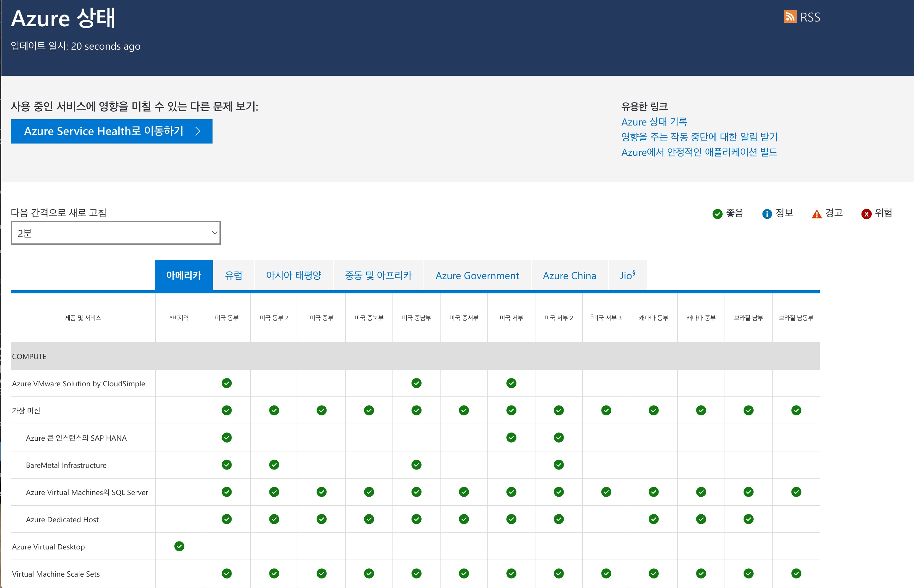Screen dimensions: 914x588
Task: Click the COMPUTE section header row
Action: 415,356
